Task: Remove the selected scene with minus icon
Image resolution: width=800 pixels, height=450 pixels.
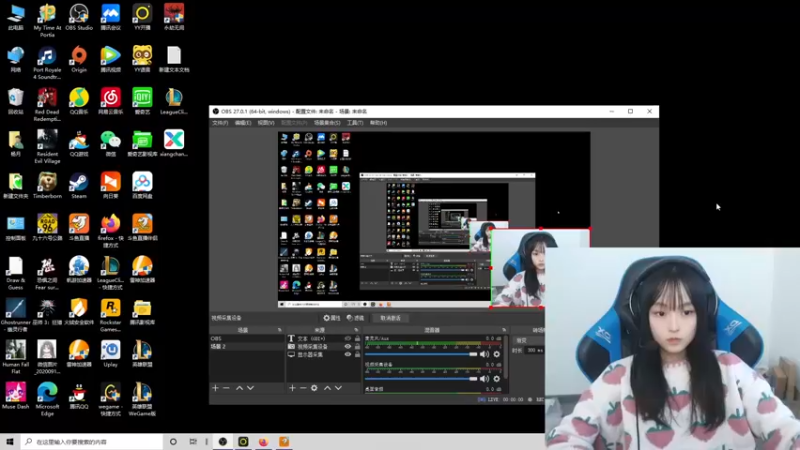Action: (226, 388)
